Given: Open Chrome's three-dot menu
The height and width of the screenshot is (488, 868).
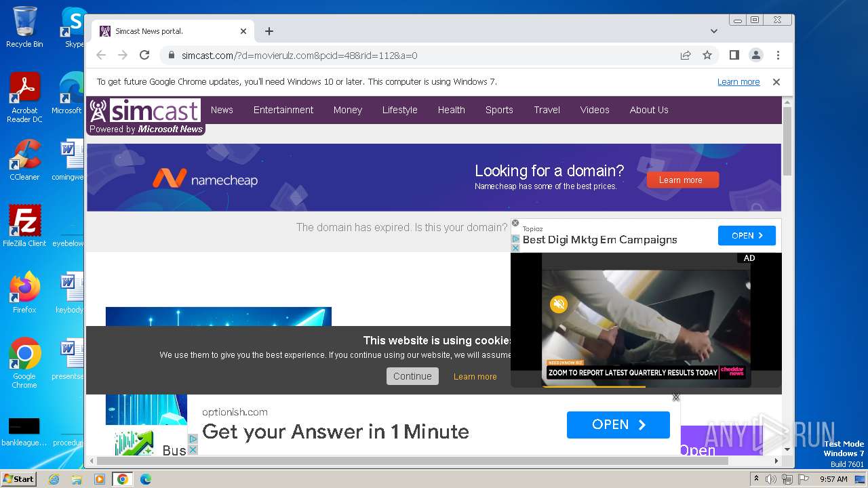Looking at the screenshot, I should (x=778, y=56).
